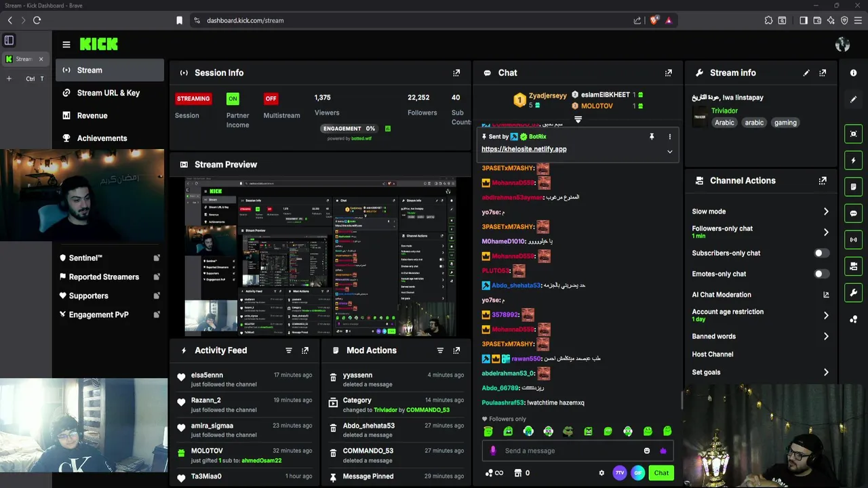Open the Brave Wallet icon
The width and height of the screenshot is (868, 488).
tap(817, 20)
